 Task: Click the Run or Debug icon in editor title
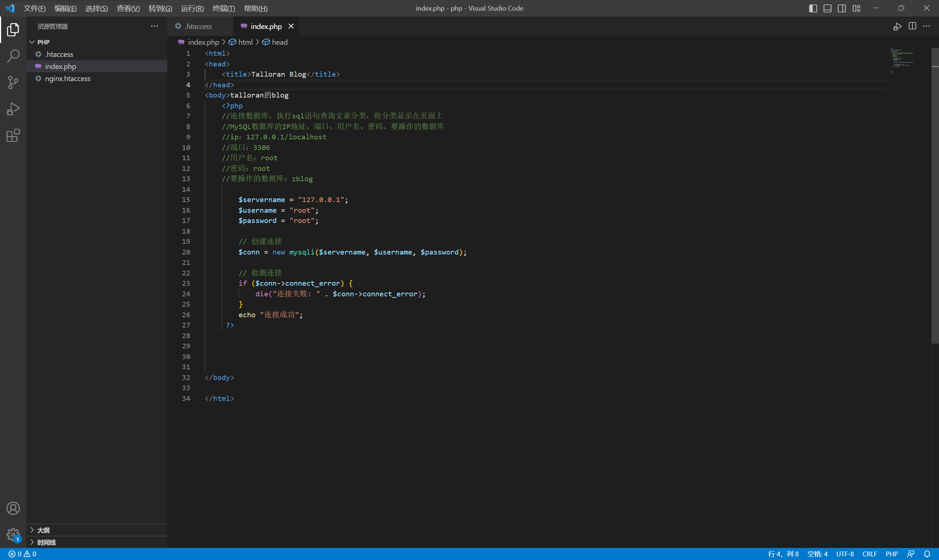[897, 26]
